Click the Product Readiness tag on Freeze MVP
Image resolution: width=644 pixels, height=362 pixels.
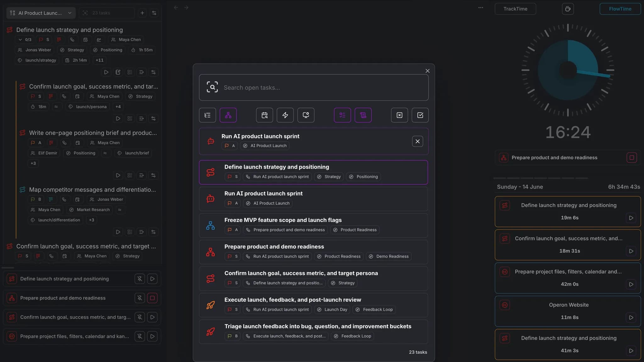pyautogui.click(x=355, y=230)
